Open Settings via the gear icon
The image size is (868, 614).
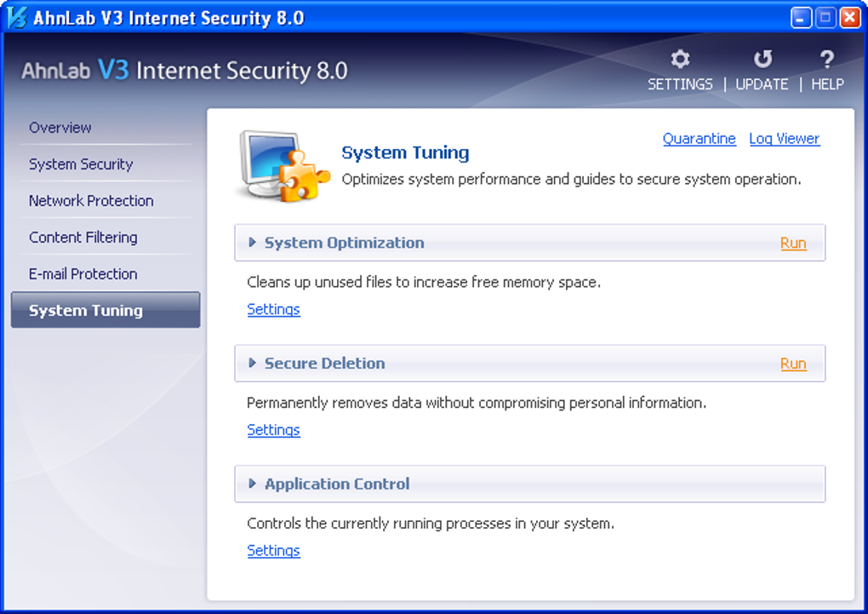680,60
